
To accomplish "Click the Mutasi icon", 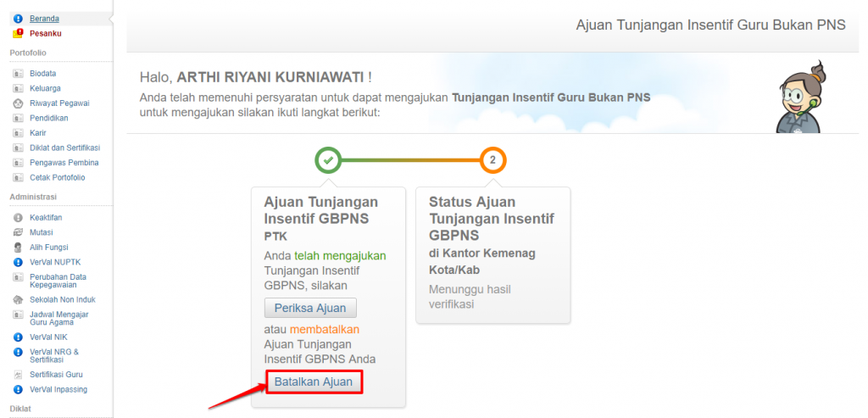I will point(18,232).
